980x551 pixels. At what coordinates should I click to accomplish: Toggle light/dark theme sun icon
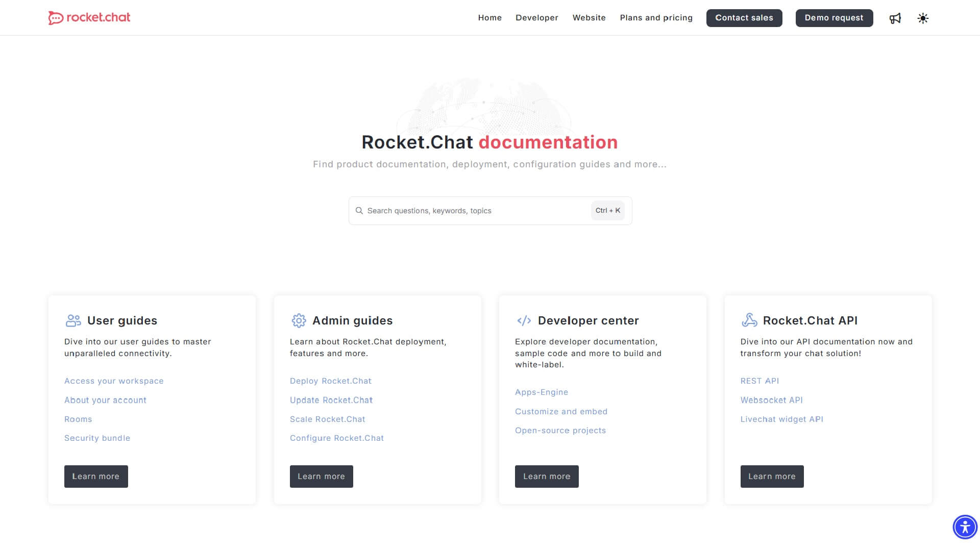(923, 18)
